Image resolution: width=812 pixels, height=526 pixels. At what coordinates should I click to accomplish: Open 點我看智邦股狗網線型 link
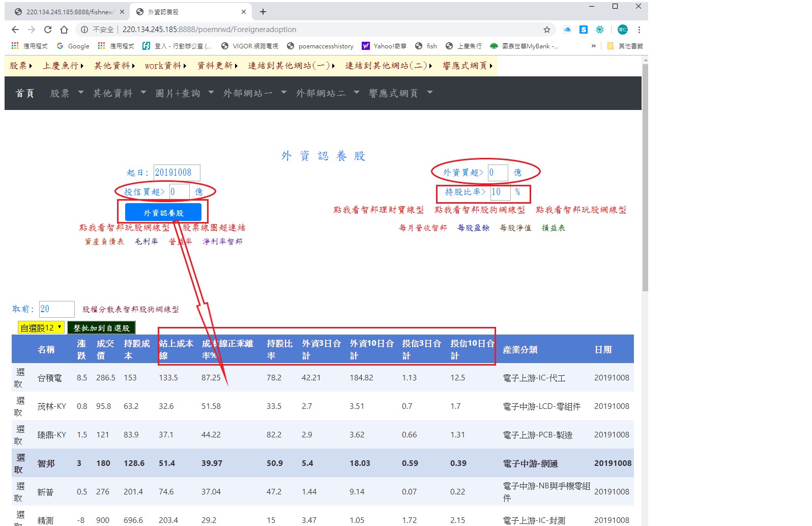[480, 210]
